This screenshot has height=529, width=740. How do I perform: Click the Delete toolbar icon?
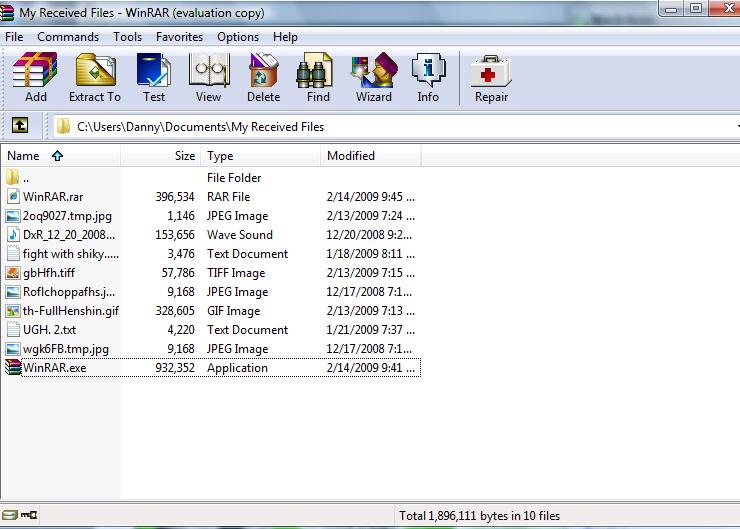(x=263, y=70)
